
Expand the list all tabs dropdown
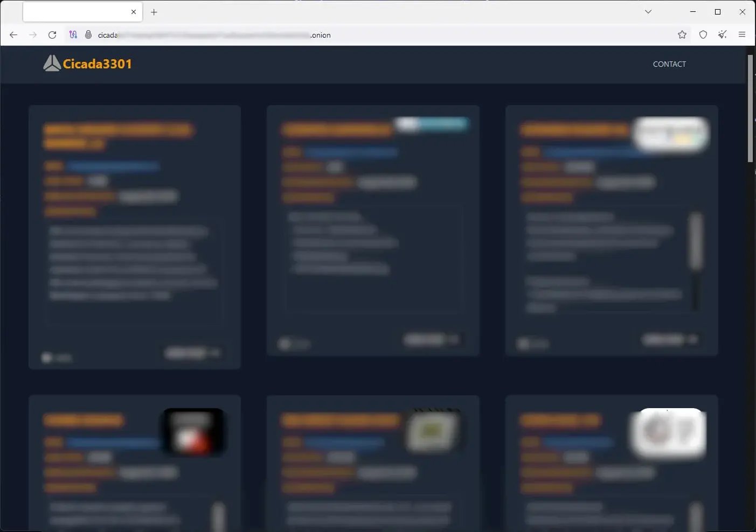point(648,12)
